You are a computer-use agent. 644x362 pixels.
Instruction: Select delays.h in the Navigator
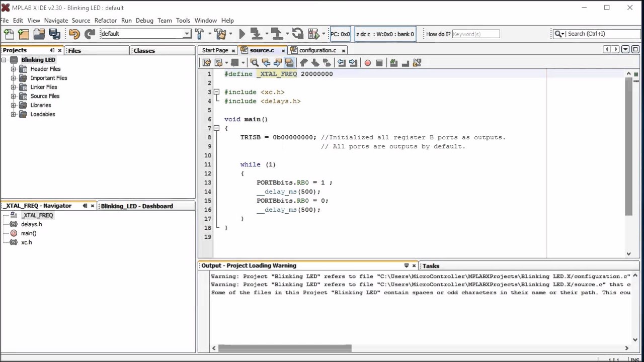32,224
